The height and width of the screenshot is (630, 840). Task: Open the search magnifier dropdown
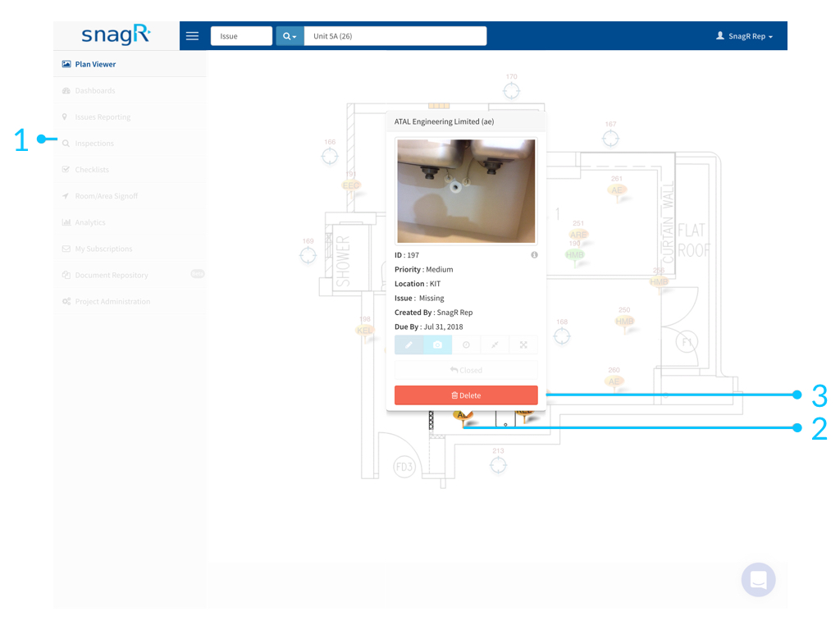(x=290, y=36)
